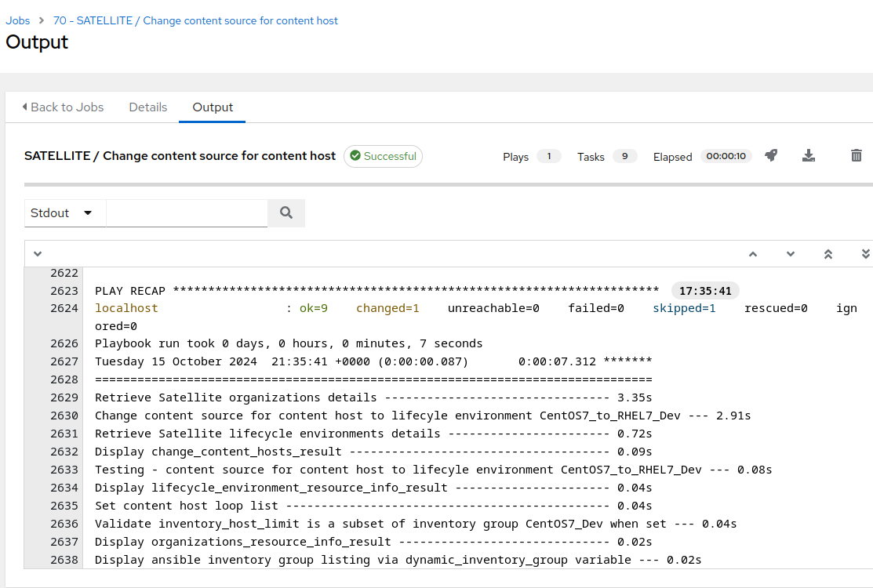Click 'Display ansible inventory group listing' line
This screenshot has height=588, width=873.
(398, 560)
